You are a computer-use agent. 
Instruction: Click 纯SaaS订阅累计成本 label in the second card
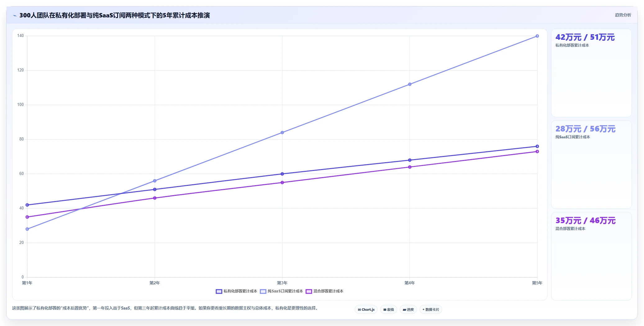[x=573, y=137]
